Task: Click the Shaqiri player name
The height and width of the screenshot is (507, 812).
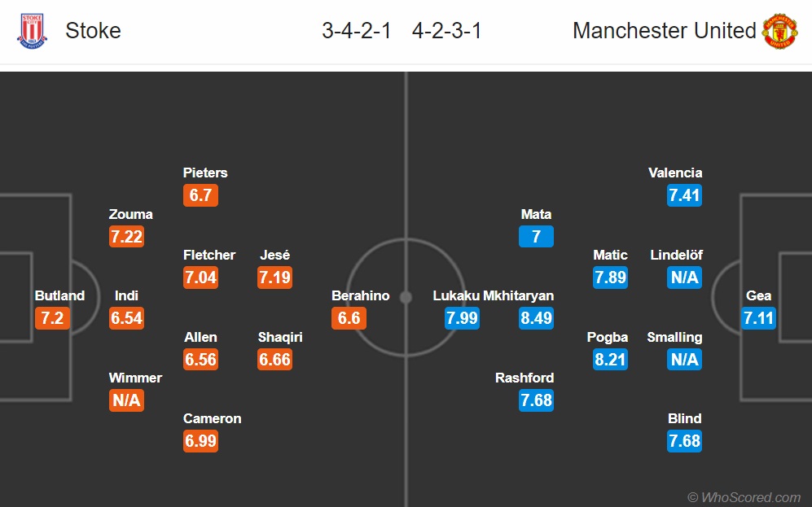Action: point(280,337)
